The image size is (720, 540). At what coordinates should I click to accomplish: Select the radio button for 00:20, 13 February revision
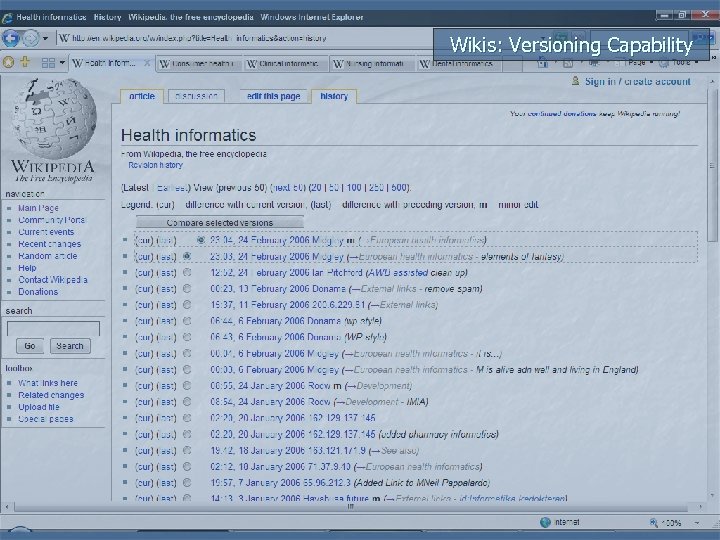[186, 289]
